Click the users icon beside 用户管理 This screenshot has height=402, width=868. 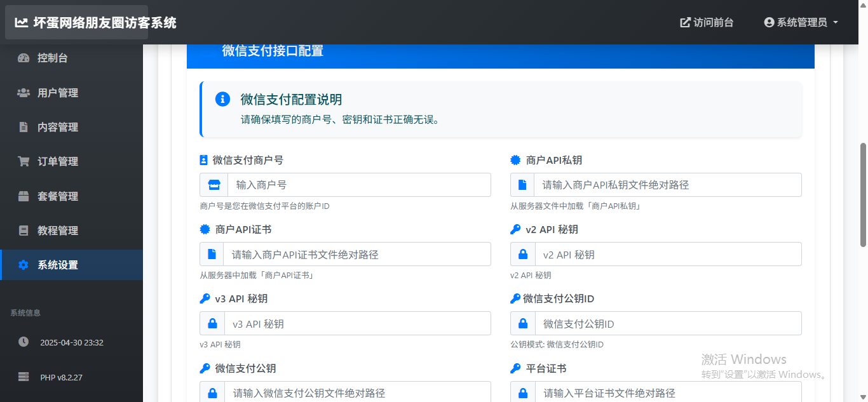click(24, 93)
